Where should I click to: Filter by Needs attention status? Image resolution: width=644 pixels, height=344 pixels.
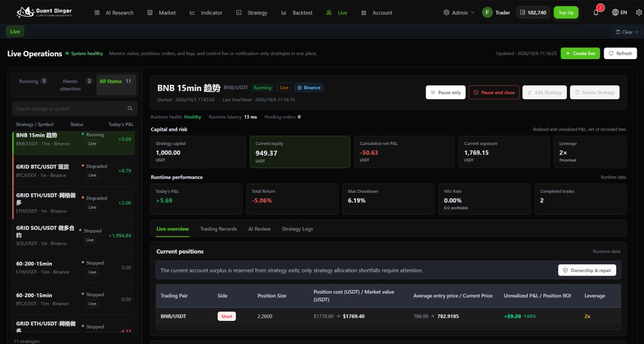click(74, 85)
